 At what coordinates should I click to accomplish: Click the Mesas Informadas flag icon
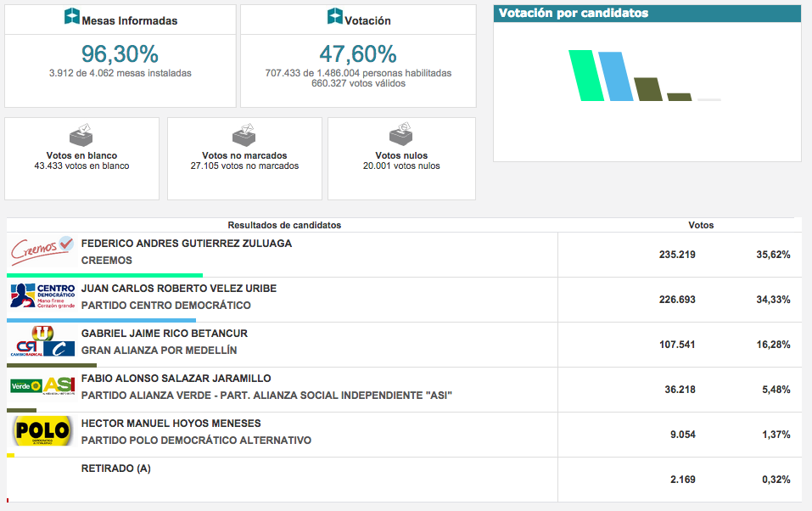tap(71, 15)
